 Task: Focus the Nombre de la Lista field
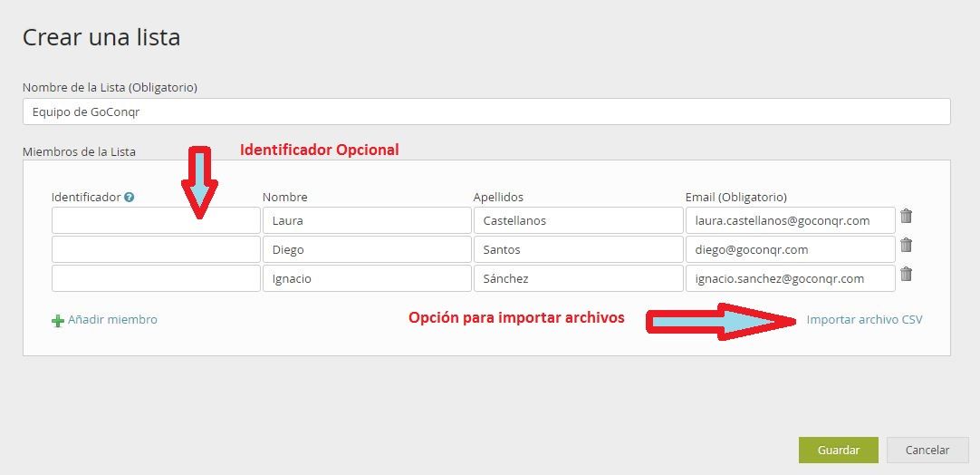(x=485, y=111)
